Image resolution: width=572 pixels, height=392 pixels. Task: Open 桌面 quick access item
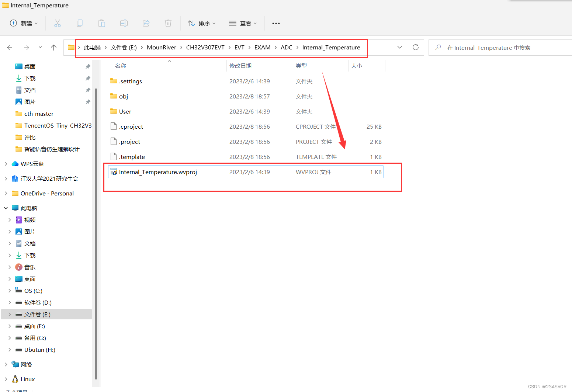tap(30, 67)
